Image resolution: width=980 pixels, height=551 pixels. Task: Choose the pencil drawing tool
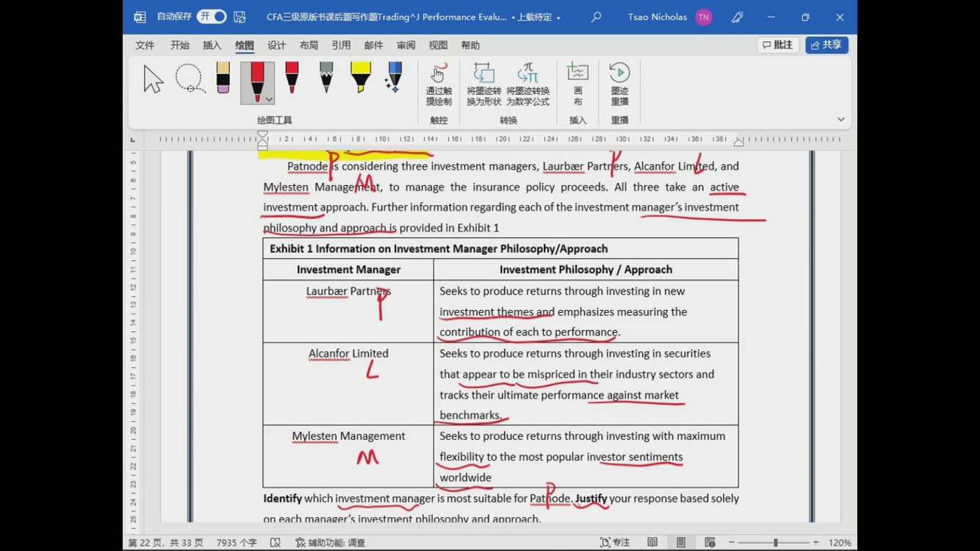(326, 78)
